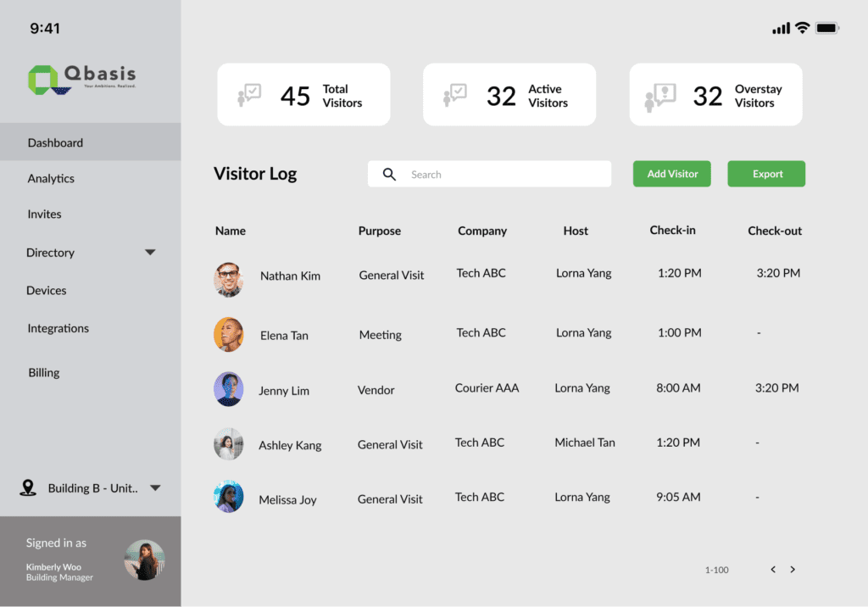This screenshot has height=607, width=868.
Task: Expand the Directory submenu arrow
Action: click(x=150, y=253)
